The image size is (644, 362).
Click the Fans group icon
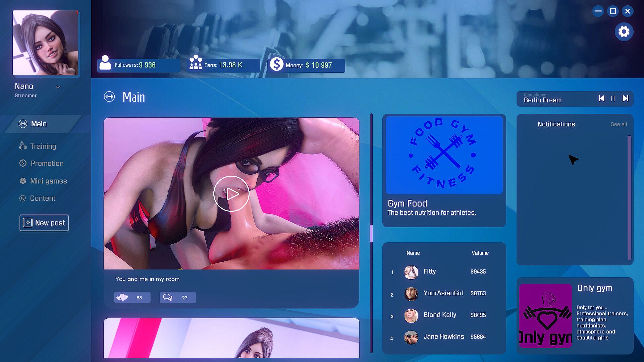pyautogui.click(x=196, y=63)
